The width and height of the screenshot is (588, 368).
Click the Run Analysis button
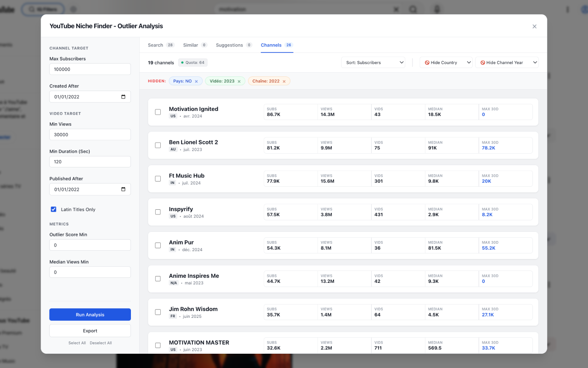(x=90, y=315)
